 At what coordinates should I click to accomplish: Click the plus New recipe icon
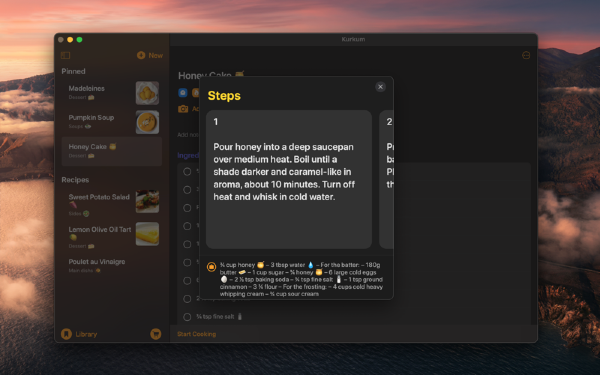(141, 55)
